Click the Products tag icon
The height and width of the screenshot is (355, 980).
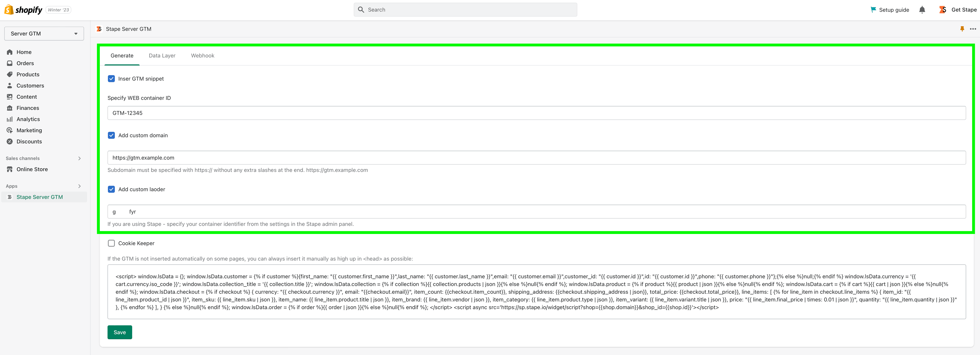coord(10,74)
